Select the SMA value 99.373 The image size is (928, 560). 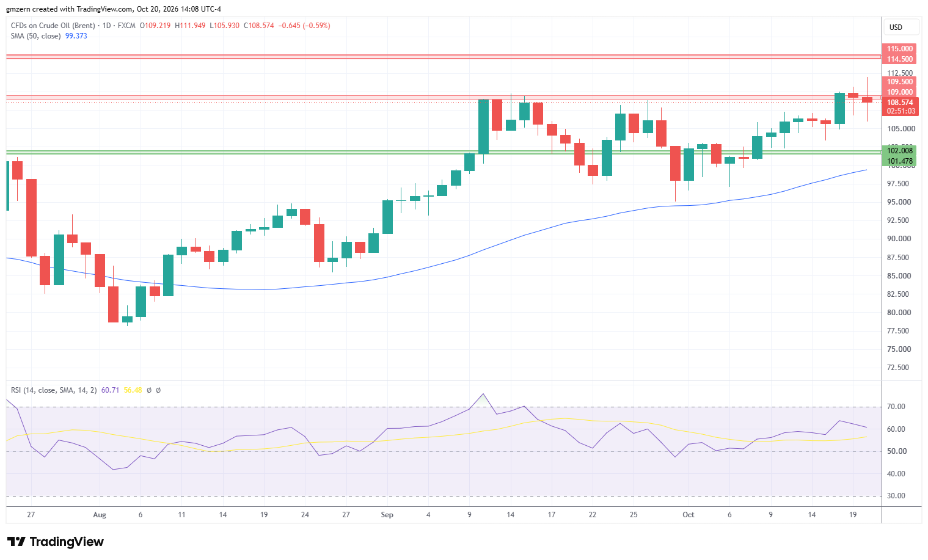click(x=76, y=36)
